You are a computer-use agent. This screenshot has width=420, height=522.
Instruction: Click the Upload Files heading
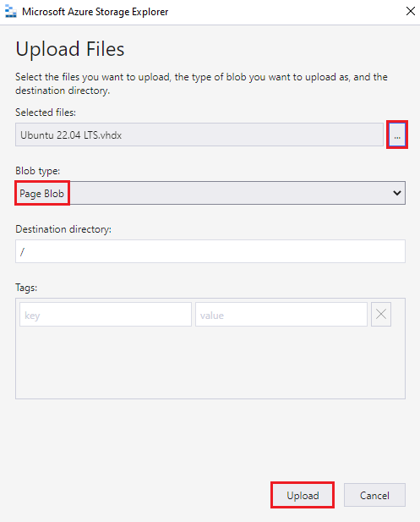[70, 49]
